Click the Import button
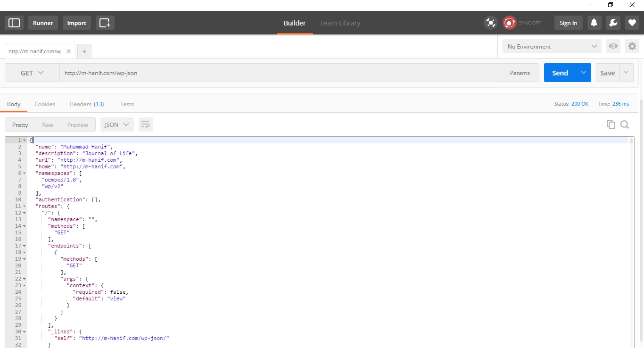644x348 pixels. click(x=76, y=23)
